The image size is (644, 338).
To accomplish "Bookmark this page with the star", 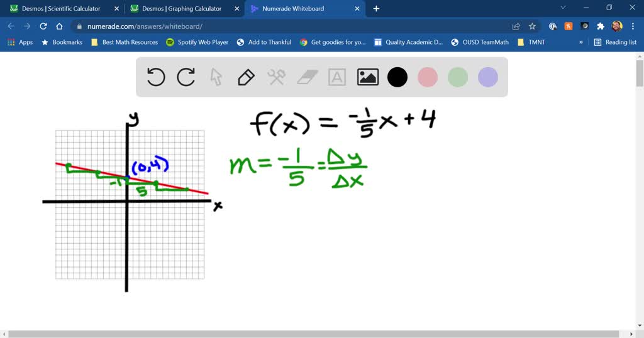I will [x=532, y=26].
